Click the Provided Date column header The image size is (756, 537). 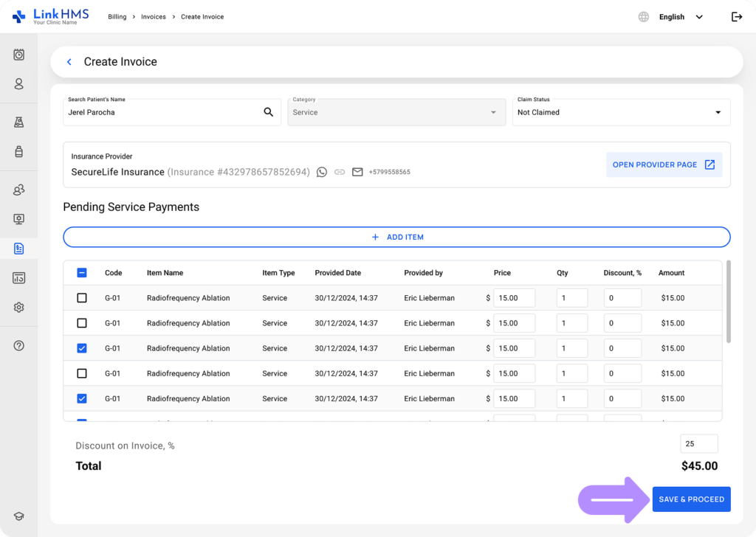pyautogui.click(x=337, y=273)
